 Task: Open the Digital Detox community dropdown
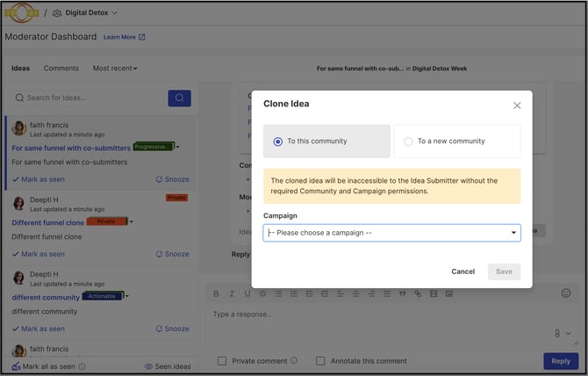tap(85, 13)
